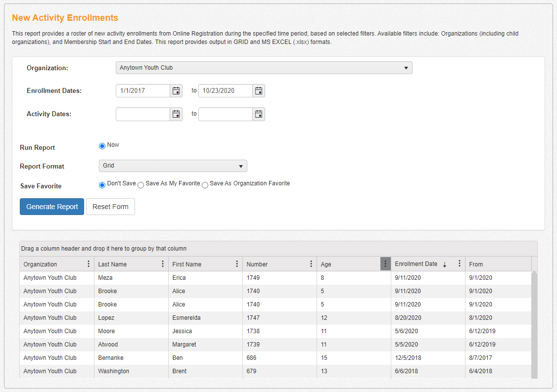Select the Now run report option
557x392 pixels.
[x=102, y=146]
